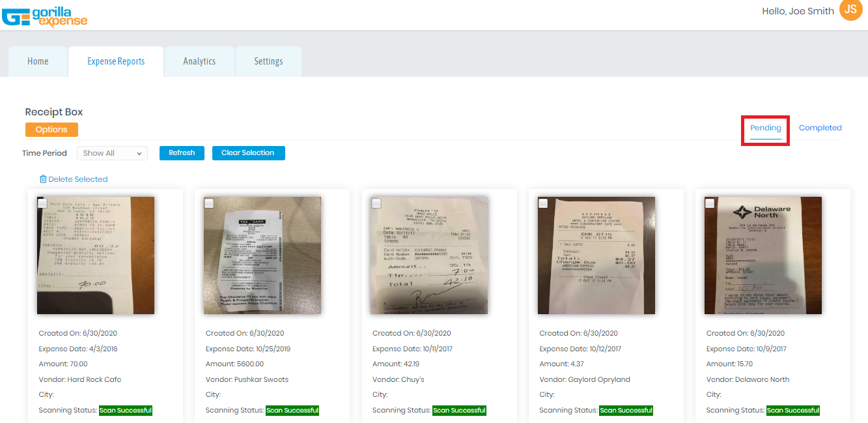Click the Time Period label
Viewport: 868px width, 423px height.
(44, 153)
